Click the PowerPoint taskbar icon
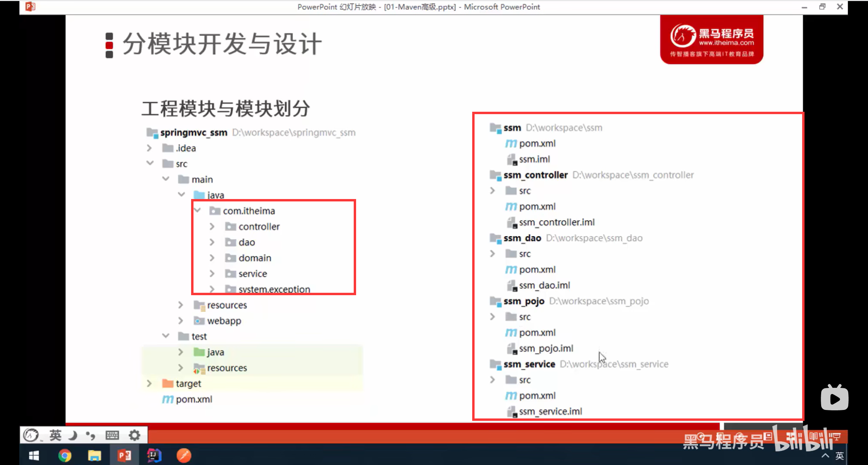This screenshot has width=868, height=465. 124,455
